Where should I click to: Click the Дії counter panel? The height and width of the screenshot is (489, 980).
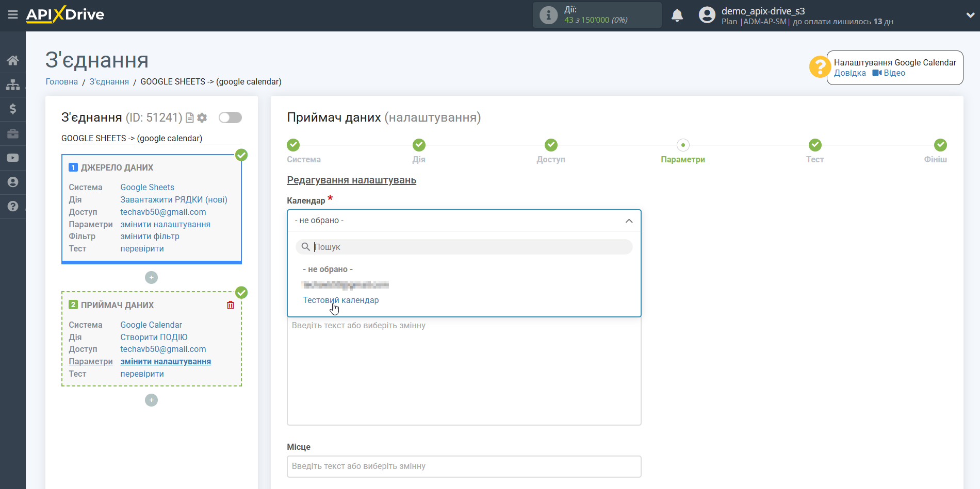click(x=597, y=15)
